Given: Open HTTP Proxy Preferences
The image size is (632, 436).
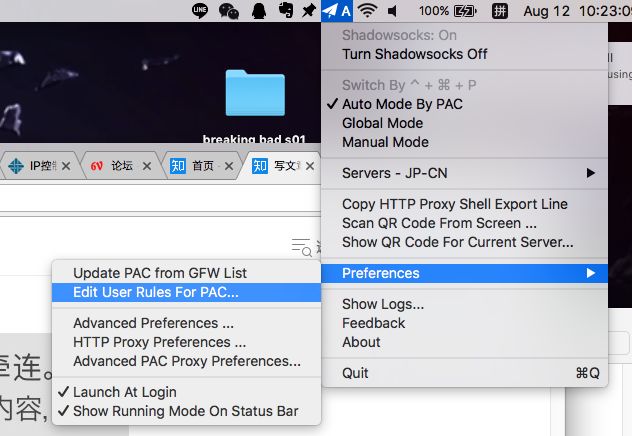Looking at the screenshot, I should [186, 342].
